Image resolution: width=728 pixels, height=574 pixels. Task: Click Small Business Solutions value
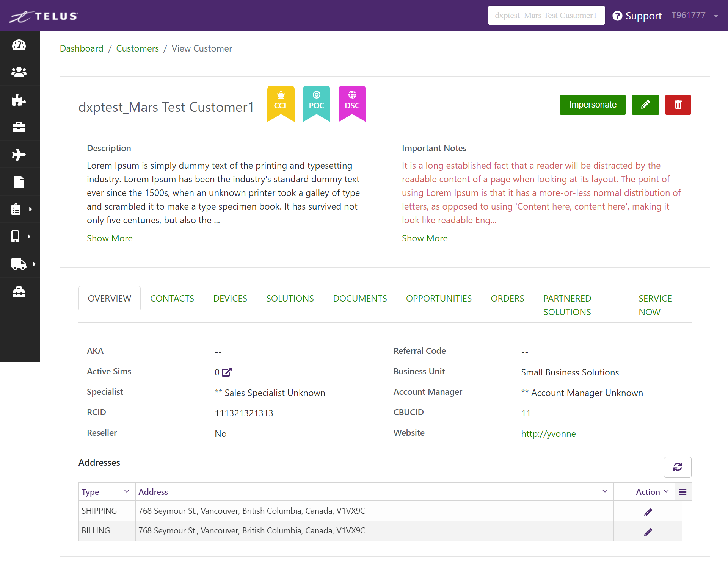[x=570, y=372]
